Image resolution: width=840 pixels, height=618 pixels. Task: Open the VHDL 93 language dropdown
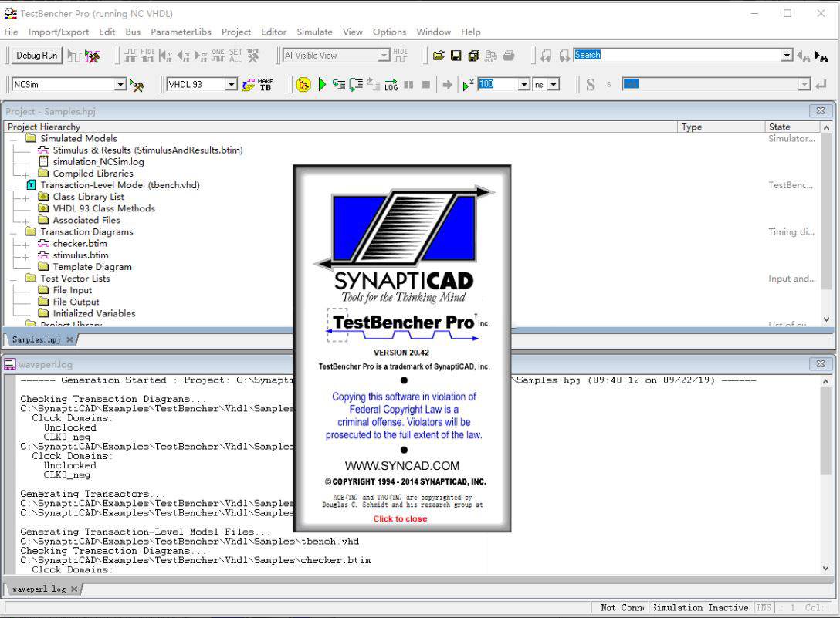[232, 84]
